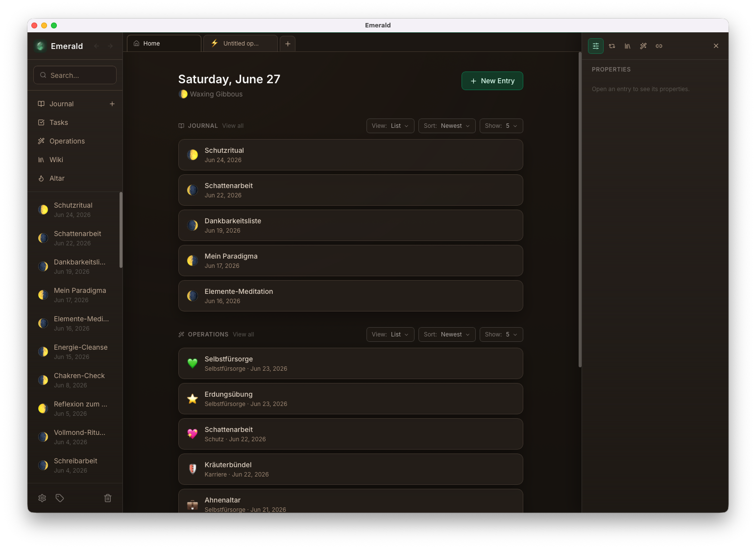
Task: Open Journal Sort: Newest dropdown
Action: [447, 126]
